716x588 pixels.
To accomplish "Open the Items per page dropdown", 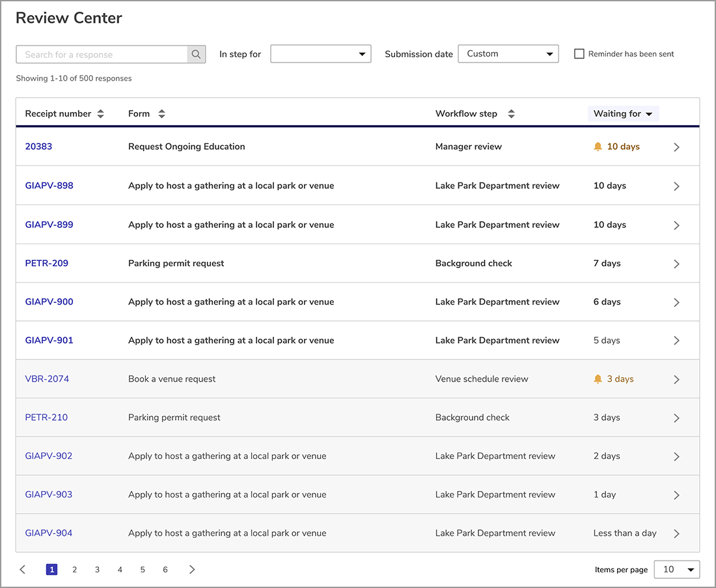I will [x=677, y=569].
